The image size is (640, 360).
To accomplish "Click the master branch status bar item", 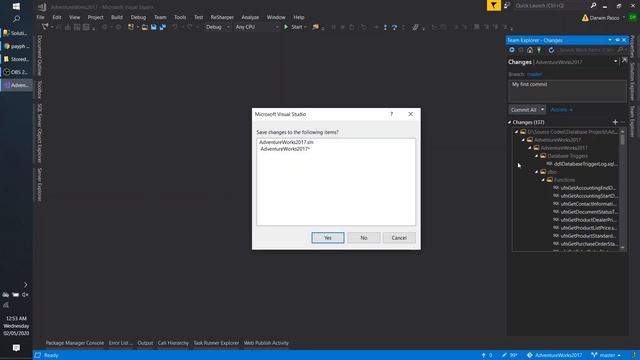I will [x=606, y=355].
